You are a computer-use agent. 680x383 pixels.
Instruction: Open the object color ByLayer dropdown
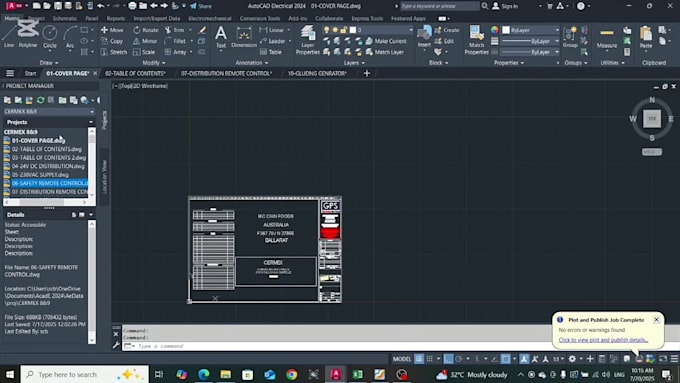[531, 30]
